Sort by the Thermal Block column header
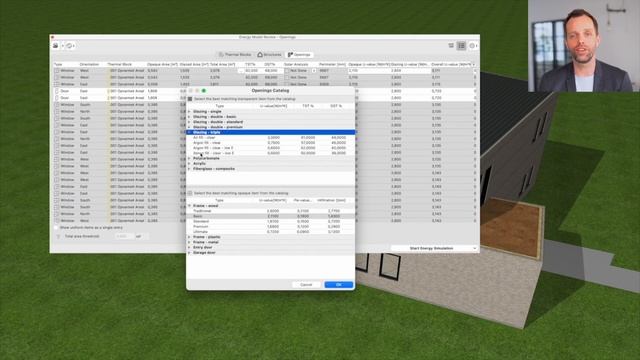 pyautogui.click(x=120, y=64)
